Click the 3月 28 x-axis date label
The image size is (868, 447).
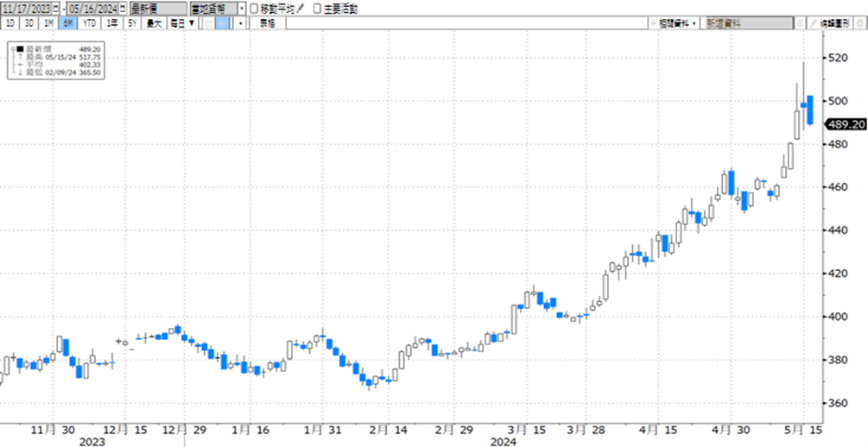click(584, 429)
